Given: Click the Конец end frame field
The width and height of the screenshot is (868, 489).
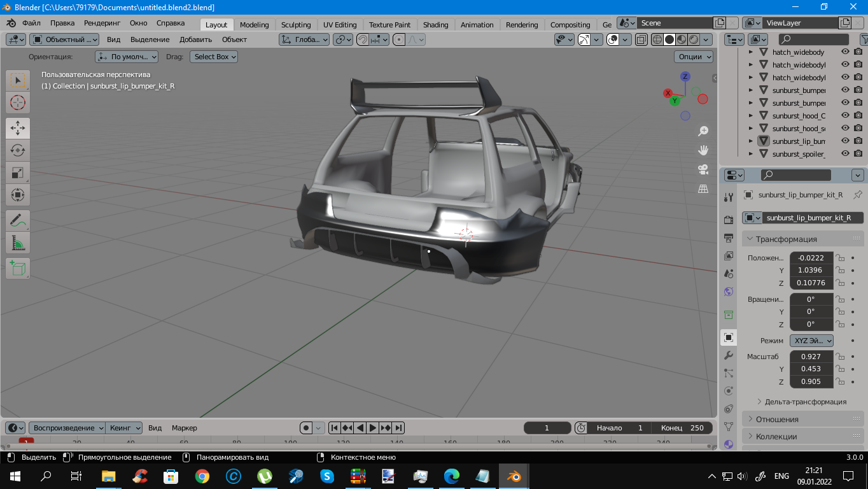Looking at the screenshot, I should tap(683, 428).
